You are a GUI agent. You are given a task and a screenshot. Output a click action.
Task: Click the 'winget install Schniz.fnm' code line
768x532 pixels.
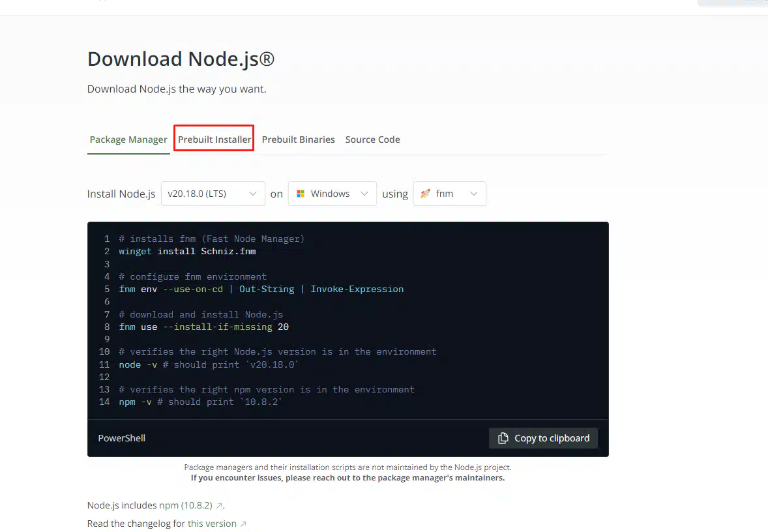point(187,251)
